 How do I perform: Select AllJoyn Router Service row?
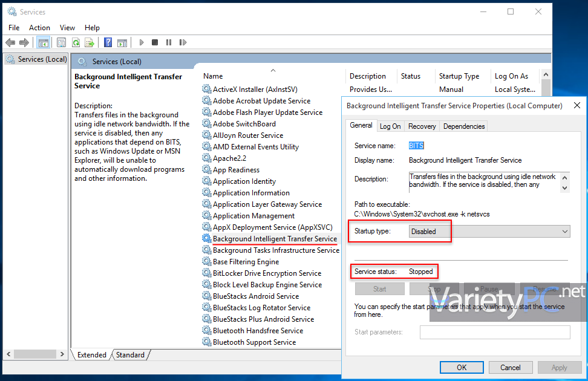(248, 135)
